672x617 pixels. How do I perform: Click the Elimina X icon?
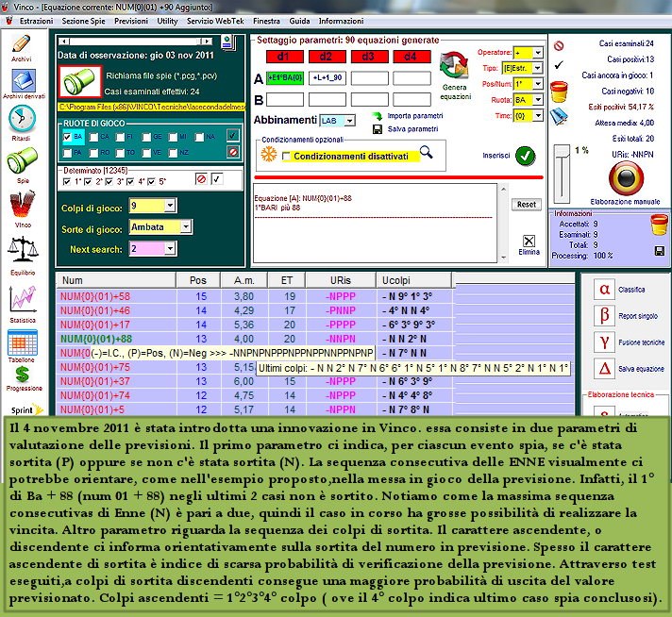[x=529, y=241]
